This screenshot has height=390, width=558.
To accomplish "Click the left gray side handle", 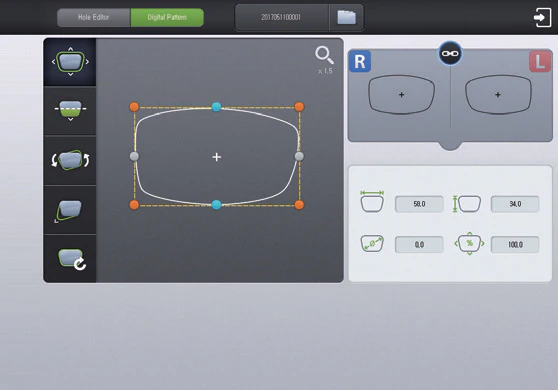I will [134, 156].
